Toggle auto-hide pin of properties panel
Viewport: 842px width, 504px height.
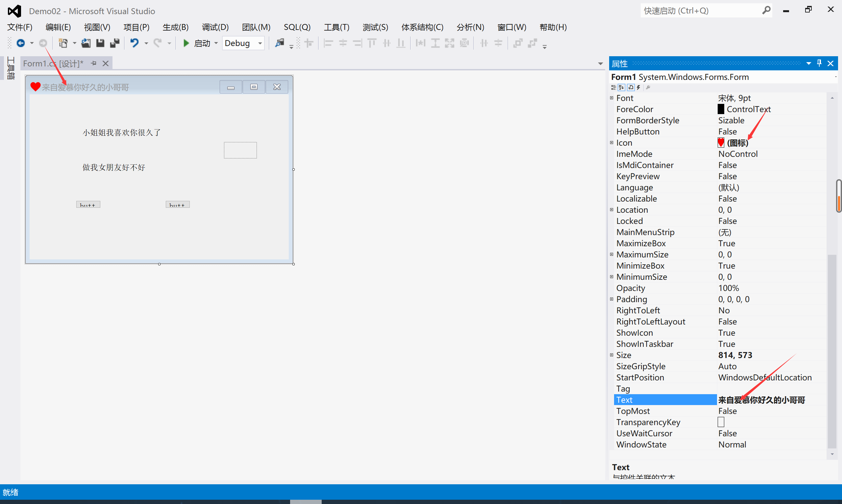pos(819,63)
